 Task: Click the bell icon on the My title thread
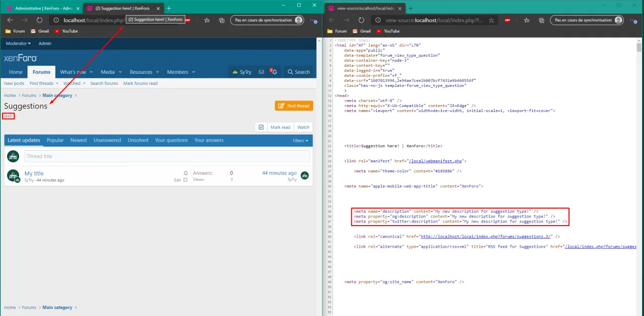pos(186,173)
